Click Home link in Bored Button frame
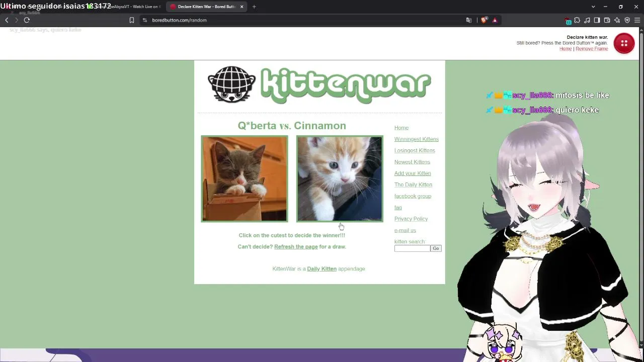 coord(566,49)
